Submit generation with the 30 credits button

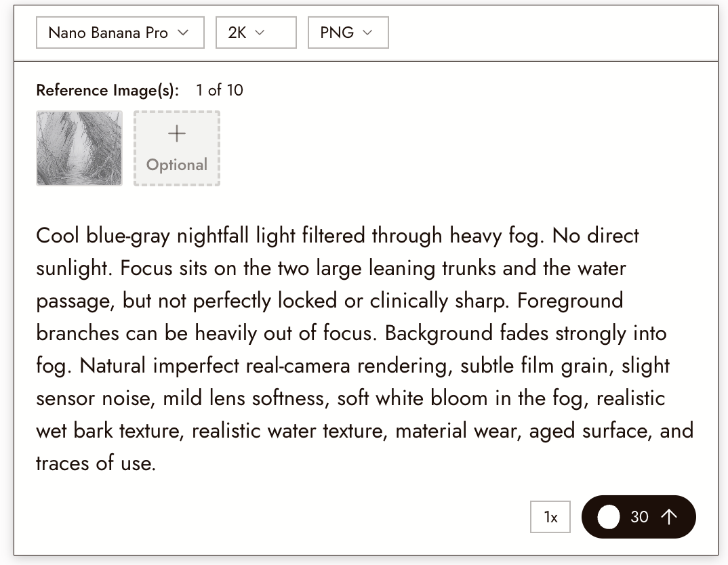tap(639, 517)
